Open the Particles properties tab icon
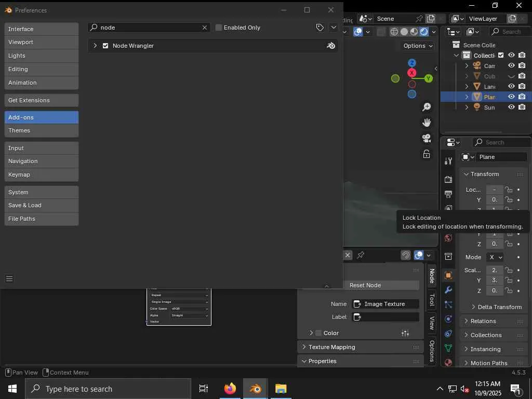Screen dimensions: 532x399 (448, 304)
